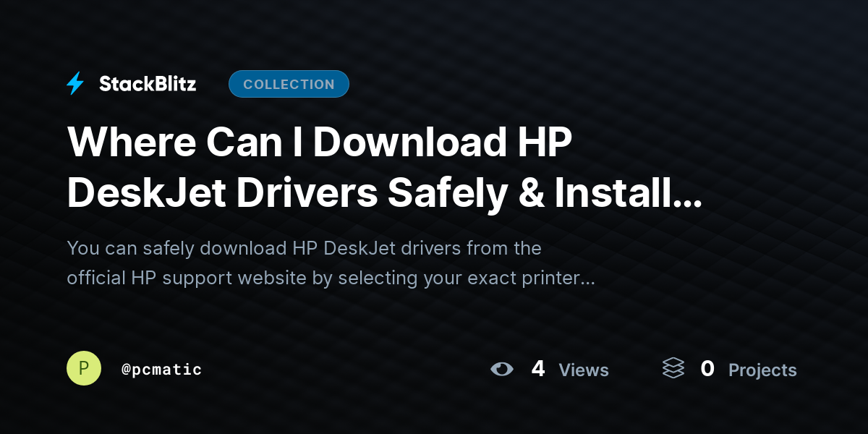This screenshot has height=434, width=868.
Task: Click the green P avatar circle
Action: tap(84, 368)
